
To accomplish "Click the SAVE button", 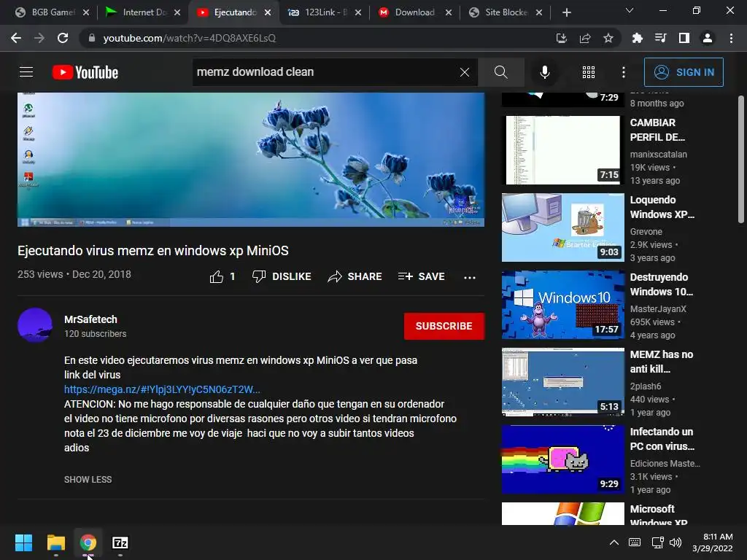I will (421, 276).
